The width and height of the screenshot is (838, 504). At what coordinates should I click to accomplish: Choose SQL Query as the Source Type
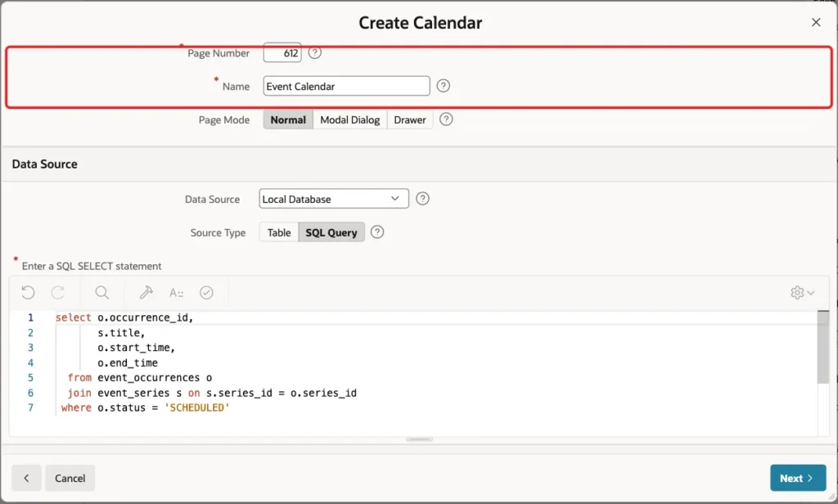(331, 232)
